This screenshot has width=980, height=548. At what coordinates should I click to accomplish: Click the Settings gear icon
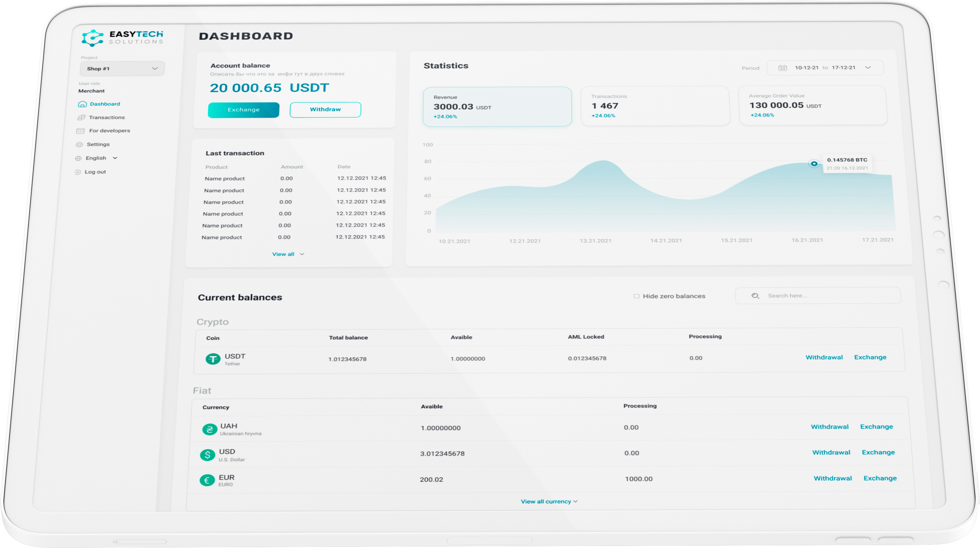click(79, 144)
